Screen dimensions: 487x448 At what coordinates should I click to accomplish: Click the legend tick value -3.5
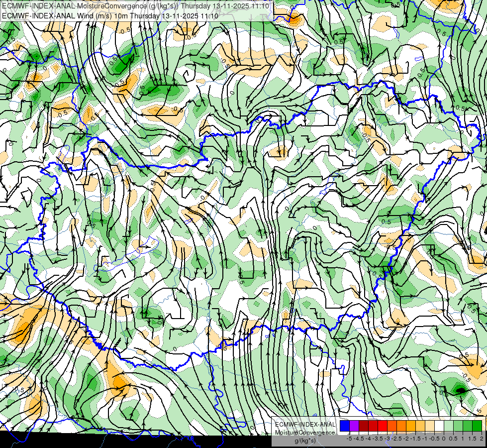[x=378, y=439]
